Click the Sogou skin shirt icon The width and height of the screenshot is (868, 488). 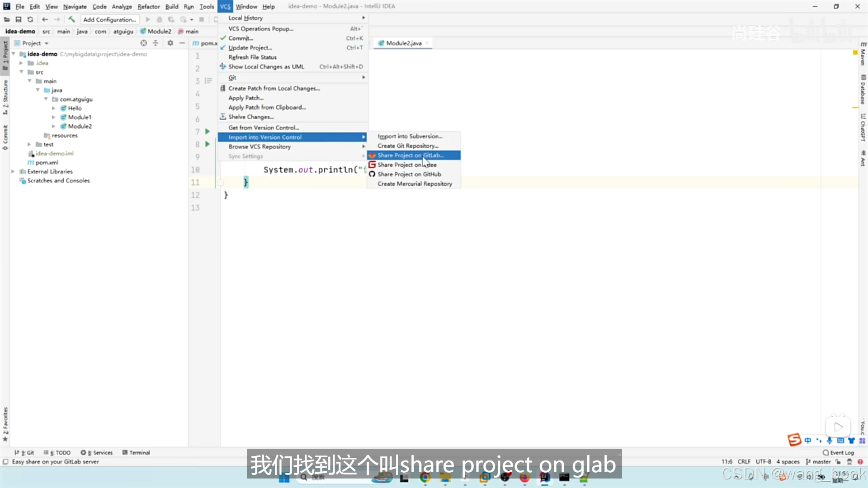point(851,441)
